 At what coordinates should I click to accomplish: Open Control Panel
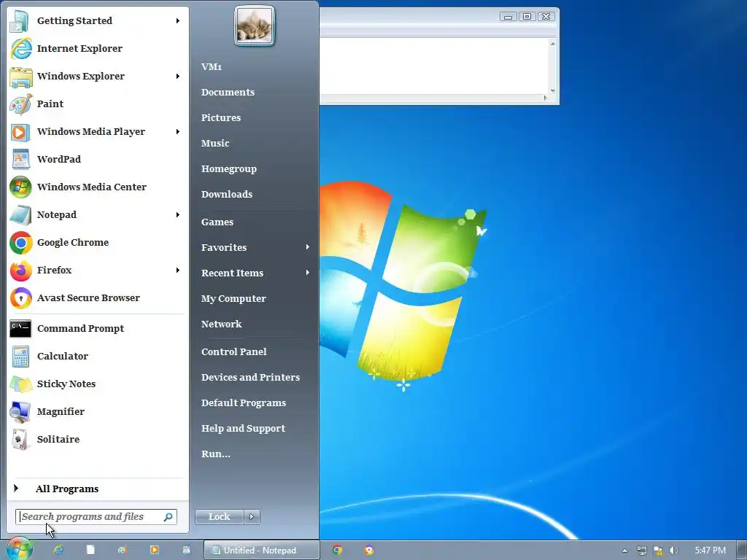click(x=234, y=352)
